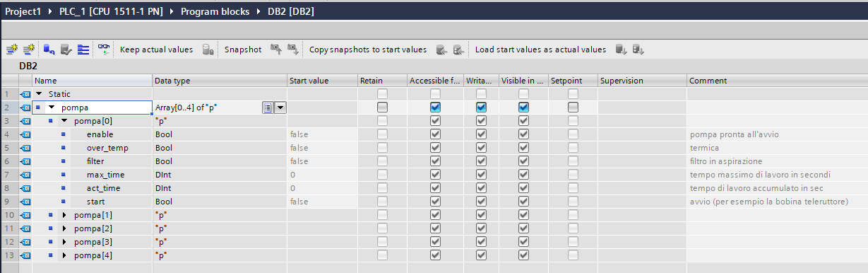Toggle Retain checkbox for pompa row
The width and height of the screenshot is (868, 273).
coord(382,108)
